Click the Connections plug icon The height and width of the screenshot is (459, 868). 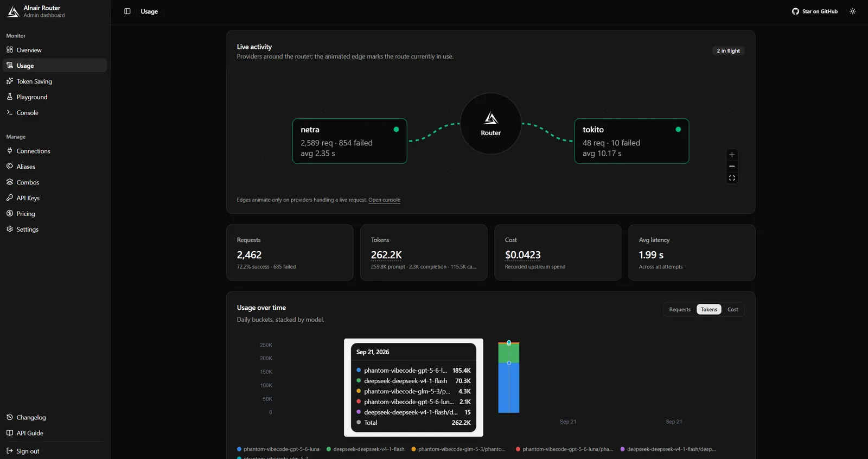10,151
